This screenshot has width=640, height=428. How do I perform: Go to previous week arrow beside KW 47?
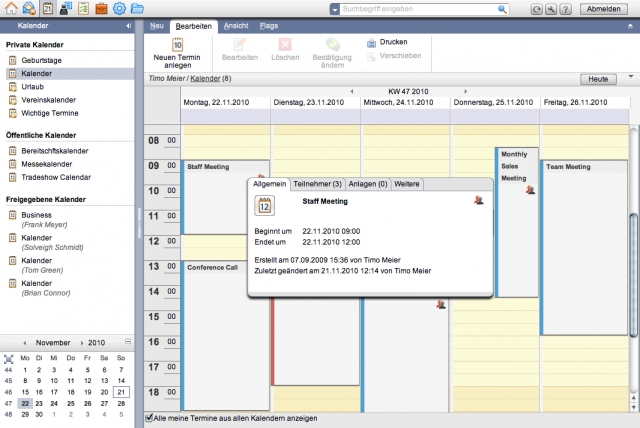pyautogui.click(x=351, y=91)
